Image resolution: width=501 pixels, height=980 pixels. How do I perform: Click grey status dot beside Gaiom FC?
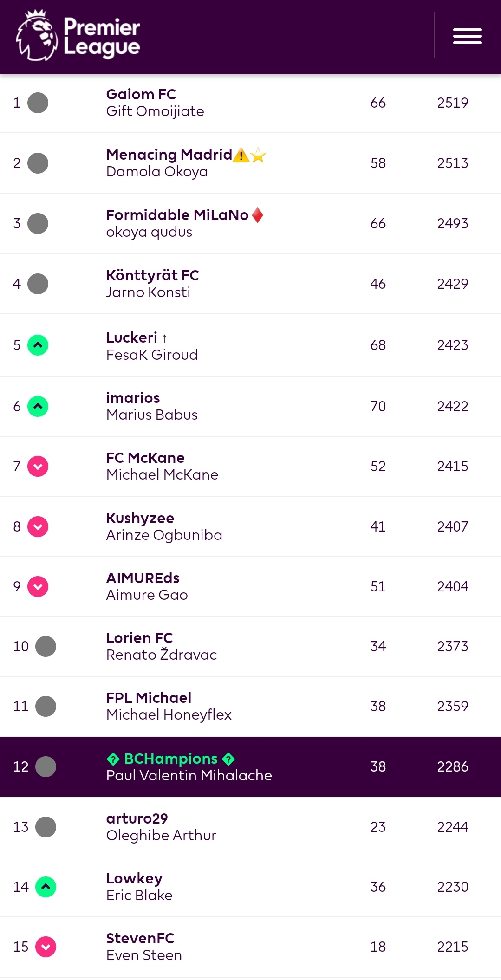(38, 103)
